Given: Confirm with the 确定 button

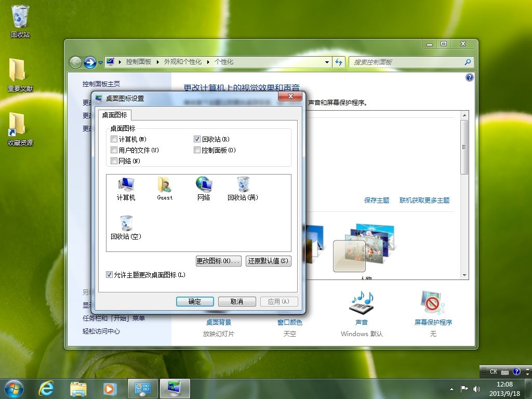Looking at the screenshot, I should 195,302.
